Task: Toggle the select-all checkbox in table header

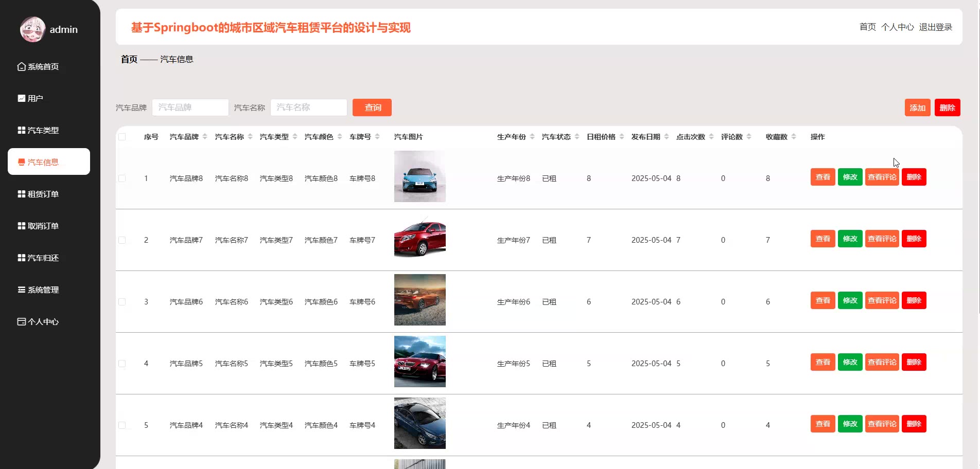Action: coord(122,137)
